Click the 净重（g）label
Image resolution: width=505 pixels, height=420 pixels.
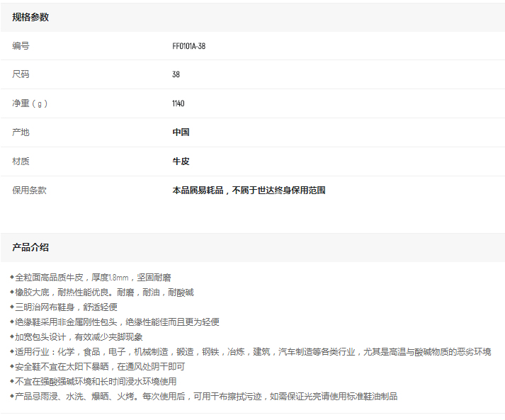pos(30,103)
